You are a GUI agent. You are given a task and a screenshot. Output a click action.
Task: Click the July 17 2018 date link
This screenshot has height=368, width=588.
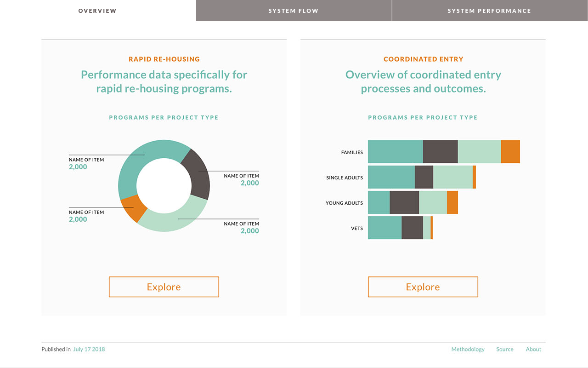[x=89, y=349]
